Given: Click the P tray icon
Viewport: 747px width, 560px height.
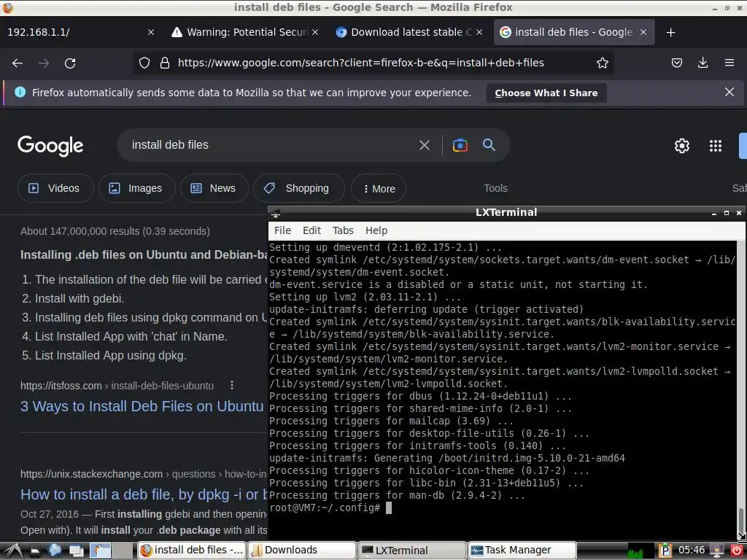Looking at the screenshot, I should tap(665, 551).
